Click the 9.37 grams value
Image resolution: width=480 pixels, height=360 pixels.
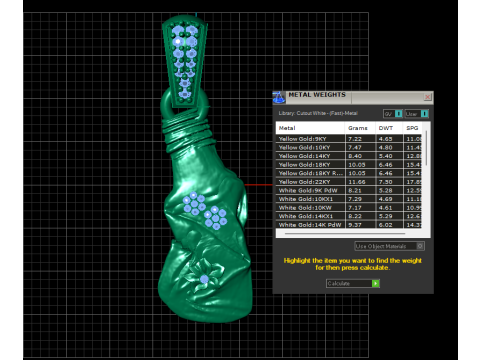pyautogui.click(x=355, y=225)
